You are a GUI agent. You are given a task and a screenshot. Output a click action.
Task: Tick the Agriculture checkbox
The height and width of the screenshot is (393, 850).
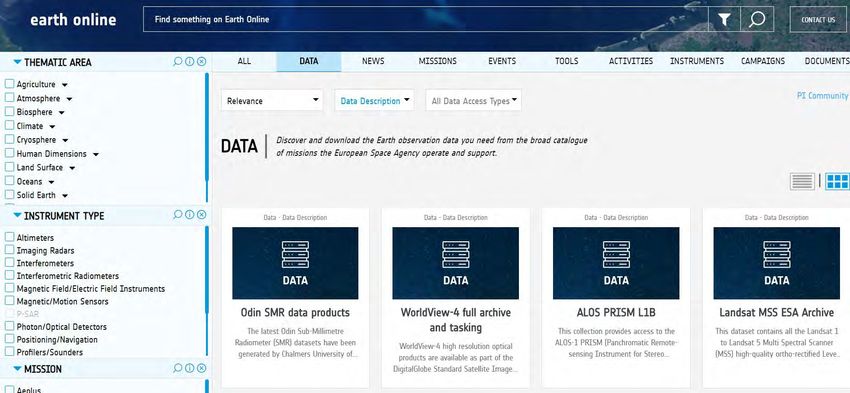coord(9,84)
